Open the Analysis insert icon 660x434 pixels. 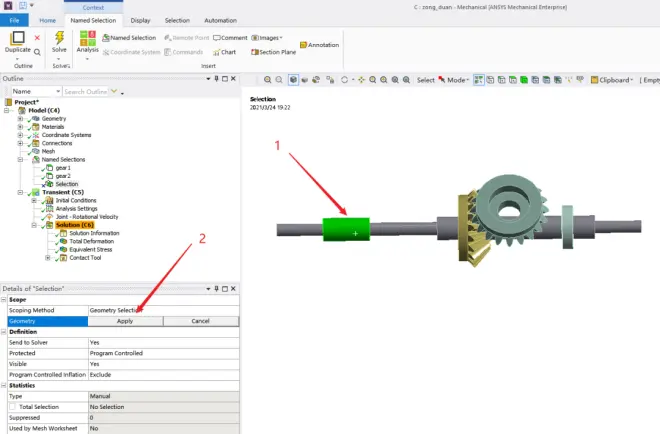pyautogui.click(x=88, y=38)
